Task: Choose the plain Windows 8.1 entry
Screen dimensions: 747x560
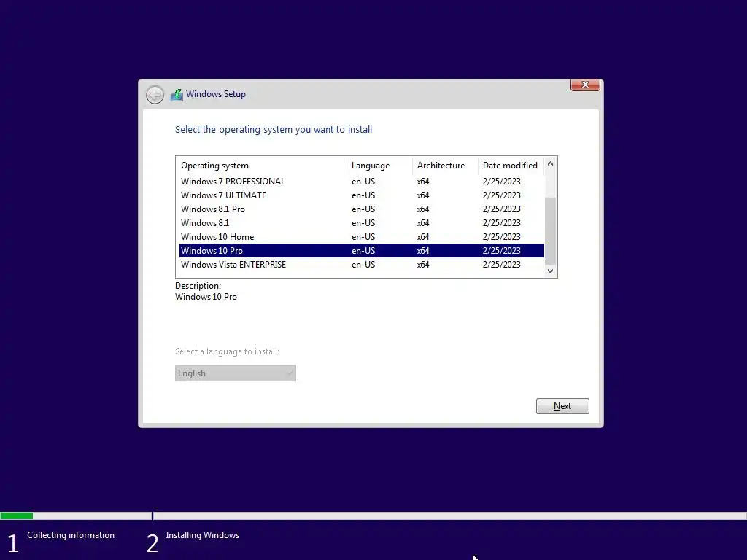Action: 362,223
